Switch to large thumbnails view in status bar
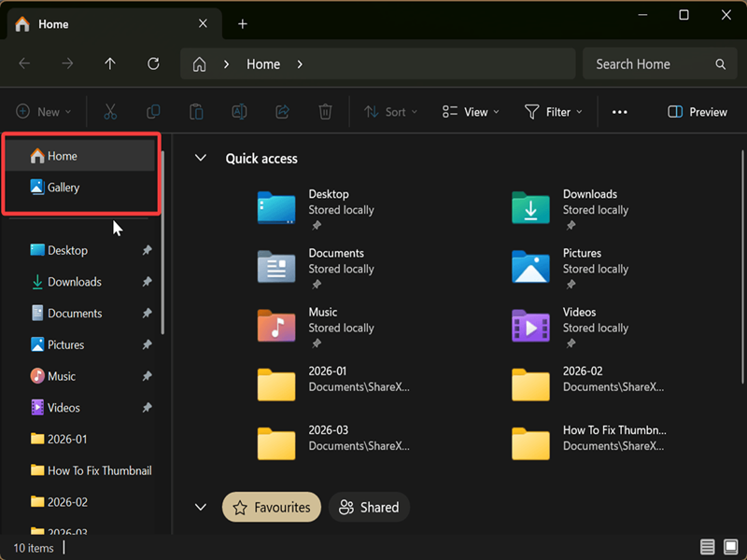747x560 pixels. coord(730,547)
